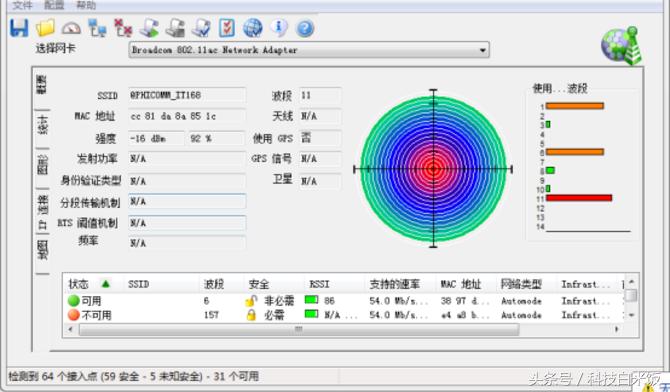Select the 可用 row with green dot
Image resolution: width=670 pixels, height=392 pixels.
344,301
